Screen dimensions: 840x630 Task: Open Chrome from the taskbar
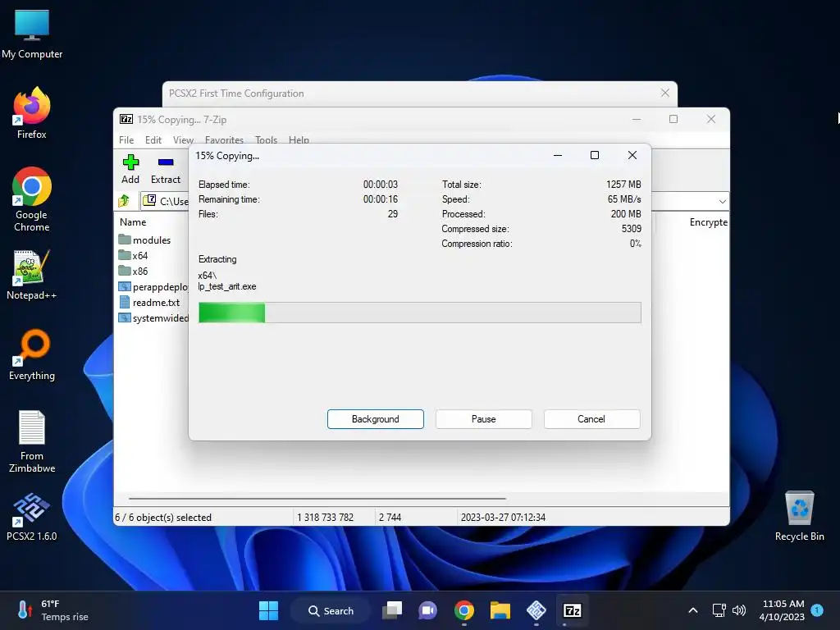[x=464, y=610]
